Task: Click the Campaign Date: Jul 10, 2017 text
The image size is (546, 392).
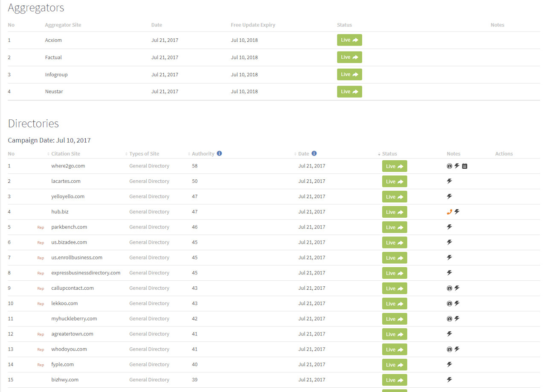Action: (x=49, y=140)
